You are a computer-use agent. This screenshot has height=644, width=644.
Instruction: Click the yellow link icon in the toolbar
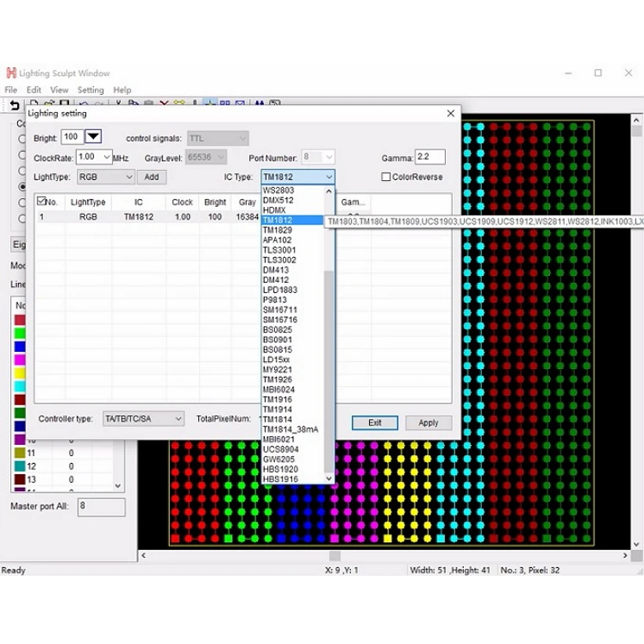pyautogui.click(x=179, y=103)
